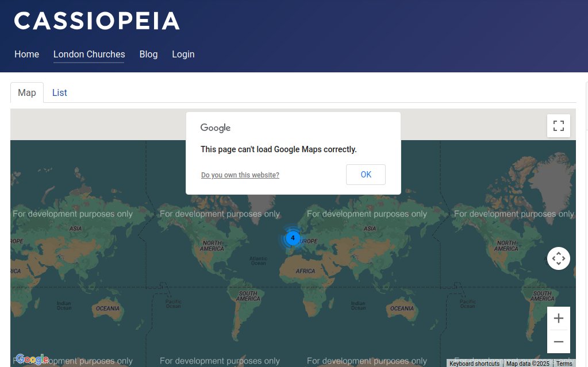The width and height of the screenshot is (588, 367).
Task: Toggle fullscreen map view
Action: pos(558,126)
